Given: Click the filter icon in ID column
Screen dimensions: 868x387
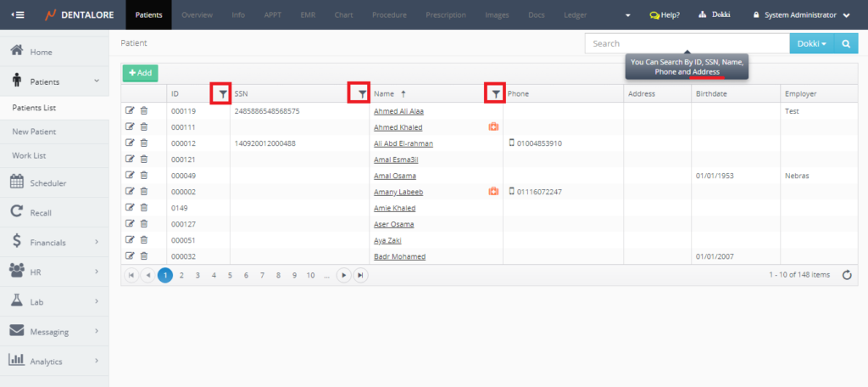Looking at the screenshot, I should pyautogui.click(x=220, y=93).
